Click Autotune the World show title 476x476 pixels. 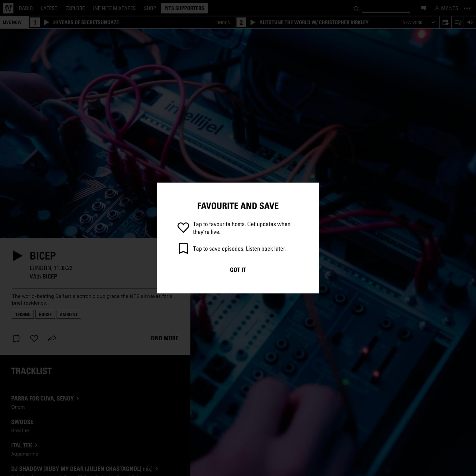tap(314, 22)
